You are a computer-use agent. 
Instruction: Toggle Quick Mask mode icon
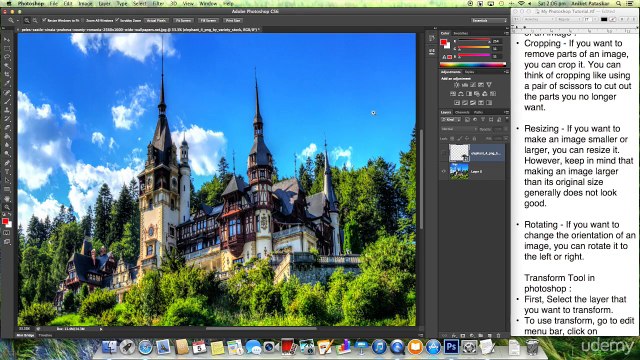(7, 233)
